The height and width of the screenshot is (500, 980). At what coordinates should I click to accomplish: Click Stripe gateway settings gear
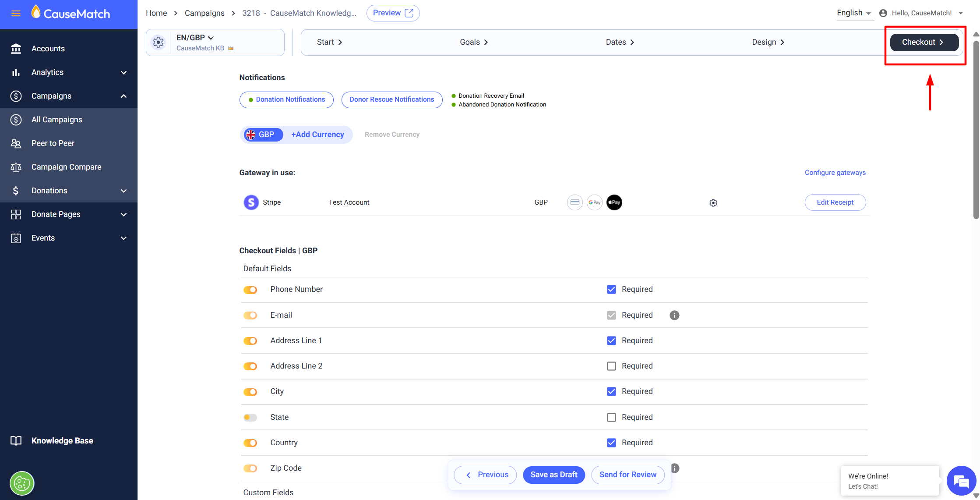coord(713,203)
